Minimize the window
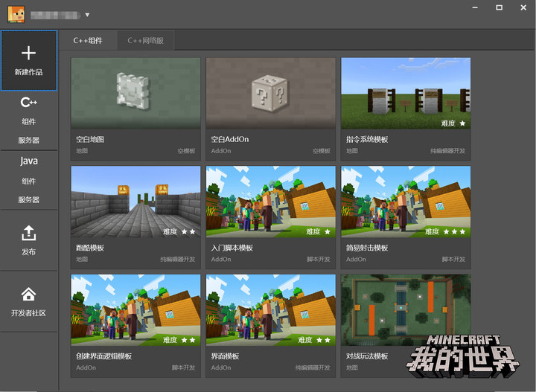Viewport: 536px width, 392px height. pos(475,7)
